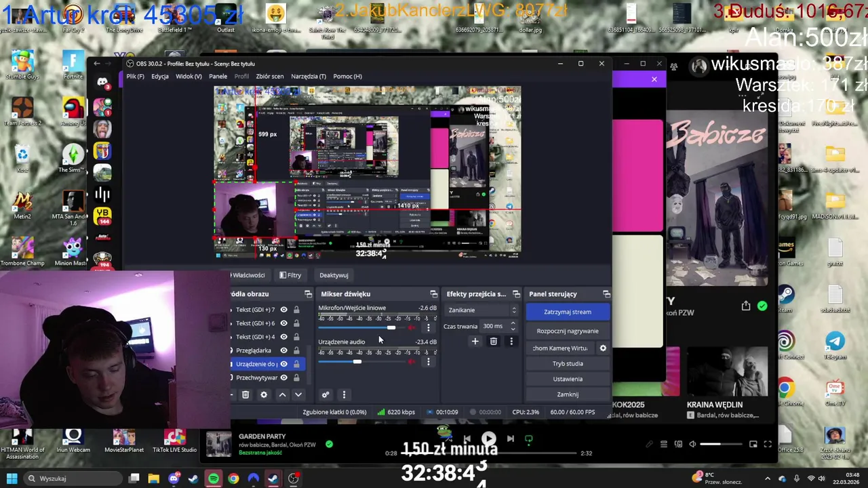Open Narzędzia (T) menu

[309, 76]
